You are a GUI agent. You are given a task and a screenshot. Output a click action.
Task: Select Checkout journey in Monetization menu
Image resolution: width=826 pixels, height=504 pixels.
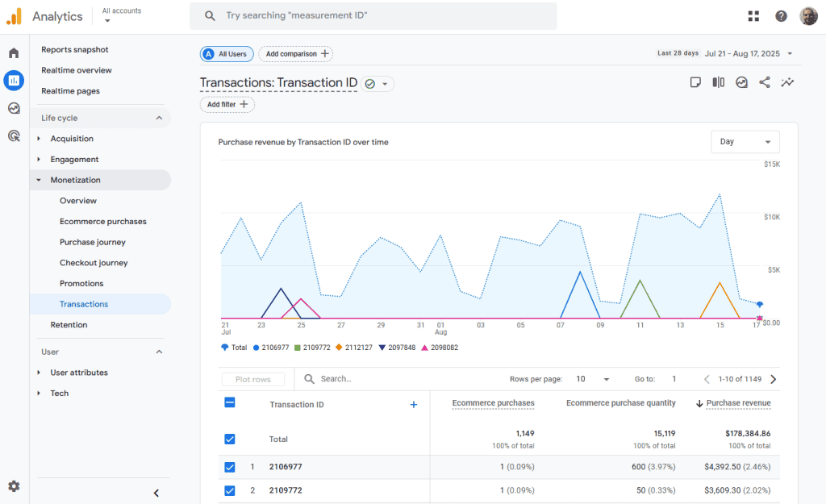click(x=94, y=263)
